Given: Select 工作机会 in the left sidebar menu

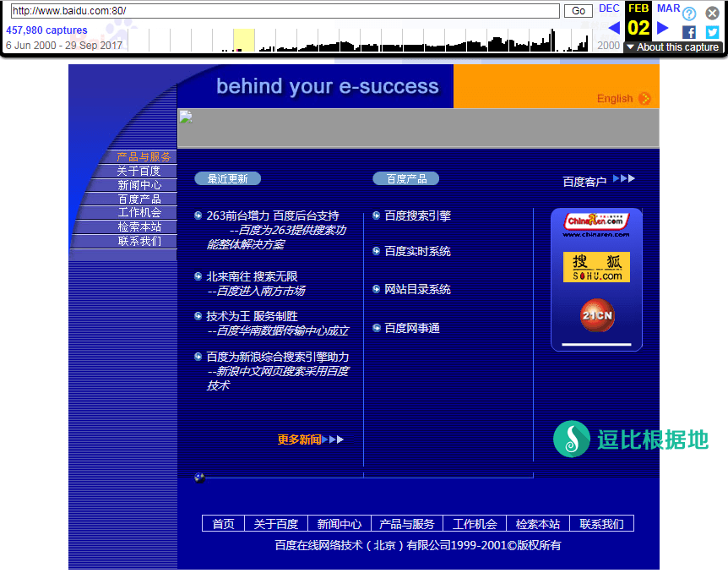Looking at the screenshot, I should click(139, 213).
